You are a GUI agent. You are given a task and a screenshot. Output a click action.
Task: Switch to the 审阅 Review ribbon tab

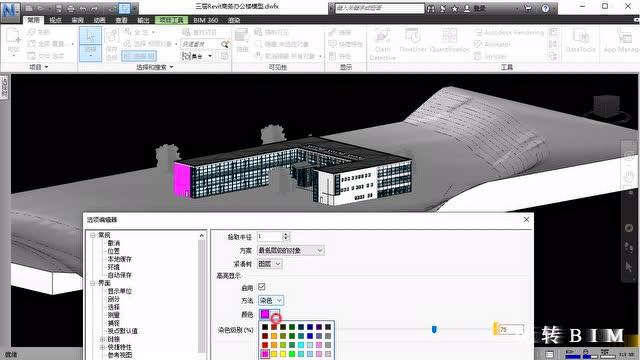click(x=78, y=20)
